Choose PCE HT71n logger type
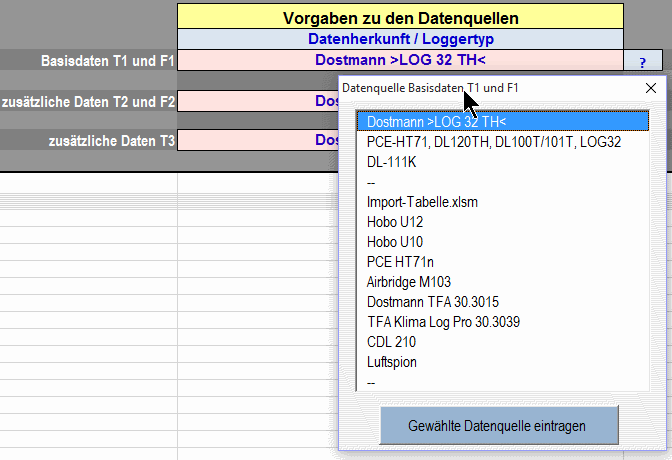 [503, 262]
